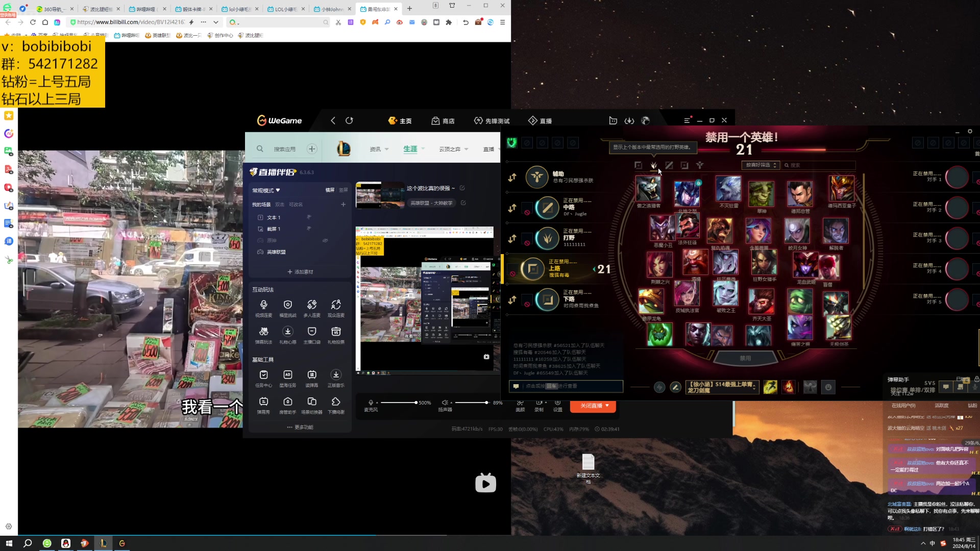Expand browser address bar dropdown
This screenshot has height=551, width=980.
216,22
